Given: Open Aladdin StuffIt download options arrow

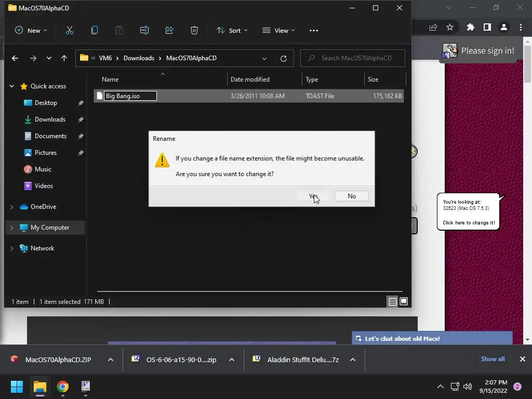Looking at the screenshot, I should pos(353,360).
